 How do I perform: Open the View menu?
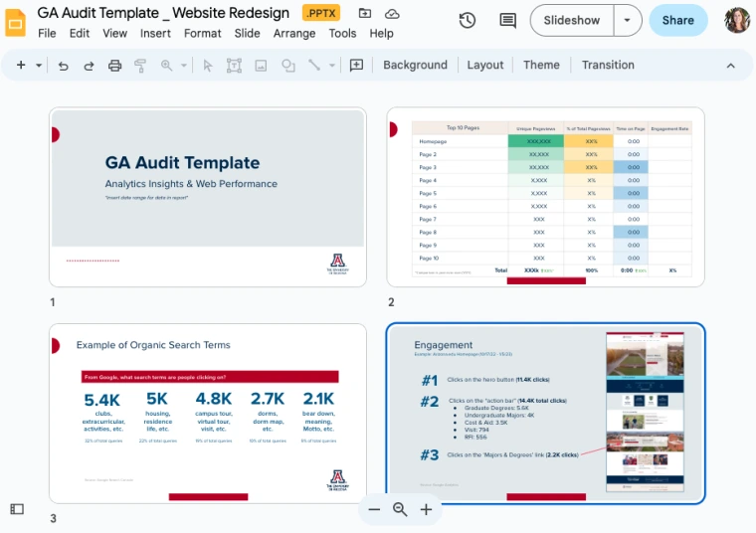(114, 33)
